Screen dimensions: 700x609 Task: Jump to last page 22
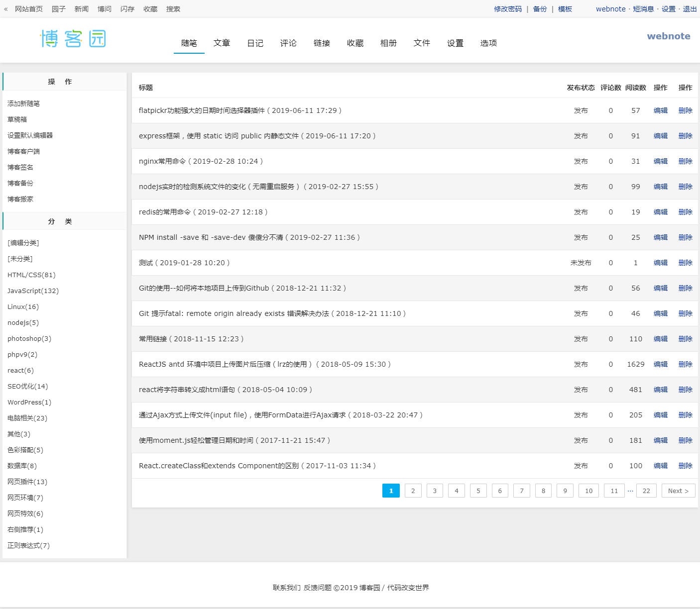pyautogui.click(x=646, y=491)
